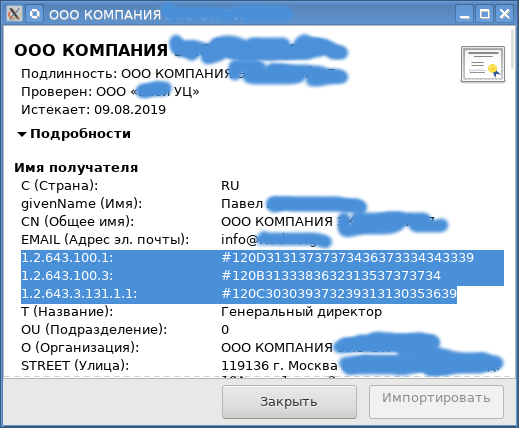Close the window with the X button
This screenshot has height=429, width=520.
(505, 14)
